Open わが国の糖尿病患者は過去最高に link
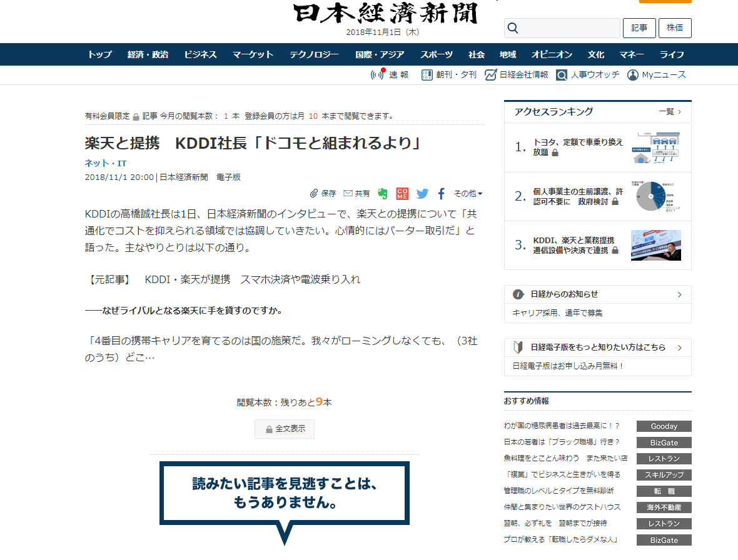738x560 pixels. tap(562, 426)
